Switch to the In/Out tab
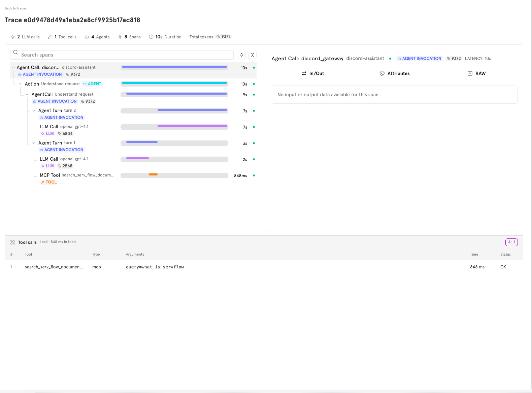 313,73
